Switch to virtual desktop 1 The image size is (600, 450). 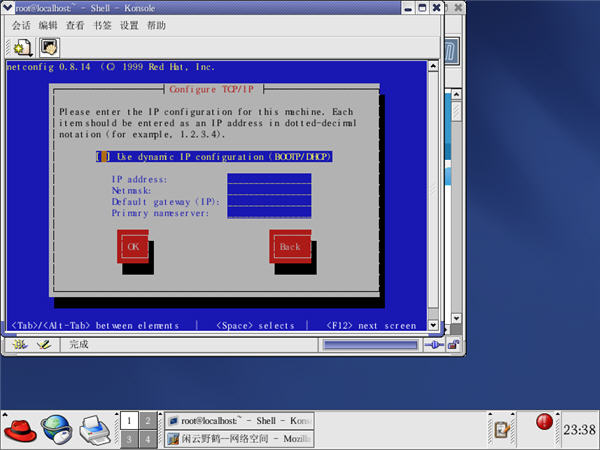click(x=129, y=421)
